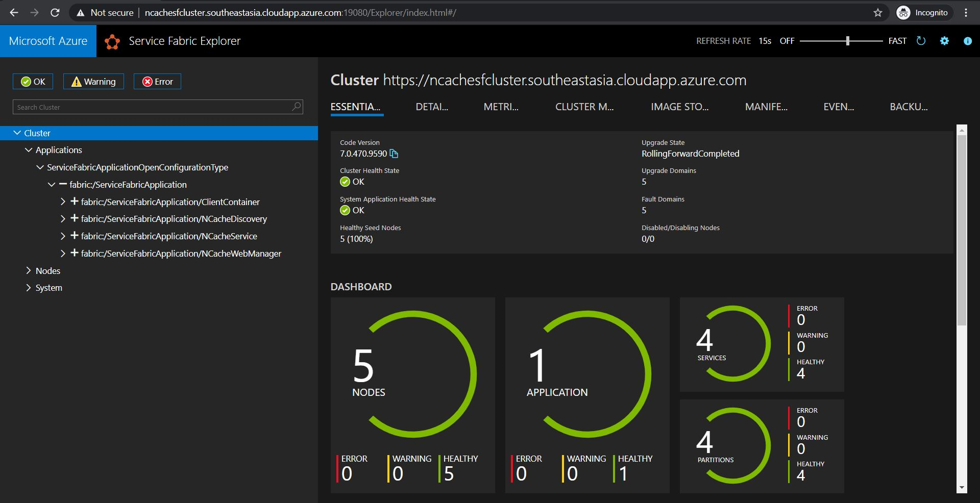Collapse the Applications tree node

29,150
